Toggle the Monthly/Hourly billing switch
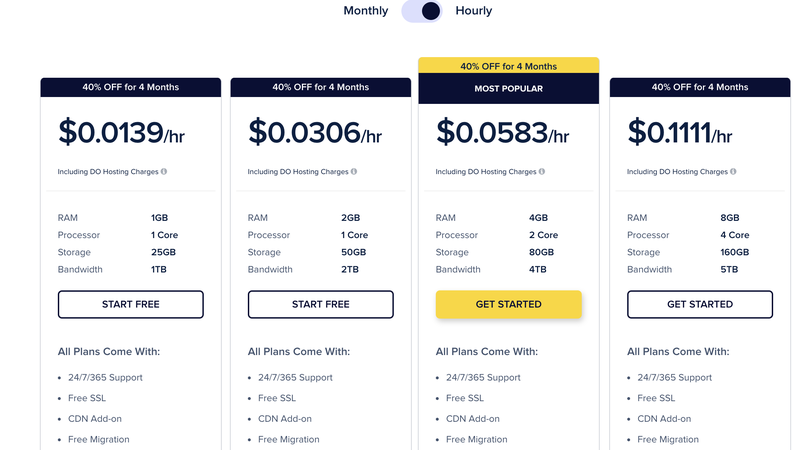800x450 pixels. 421,11
